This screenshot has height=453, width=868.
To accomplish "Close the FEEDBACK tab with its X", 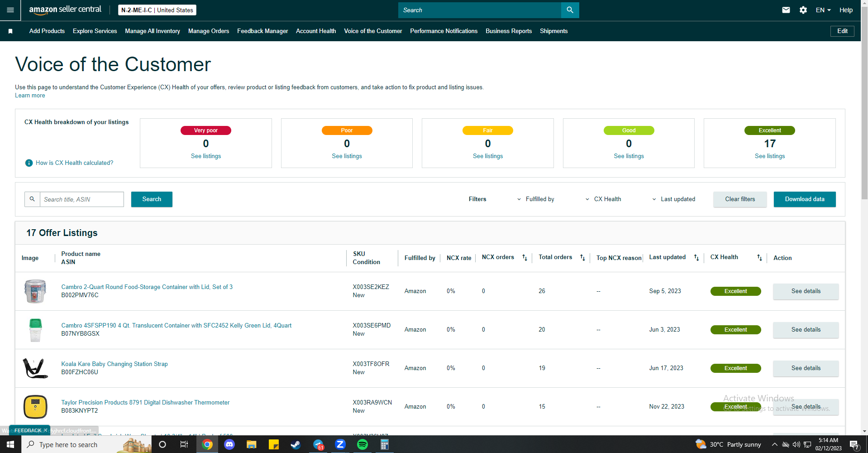I will [45, 430].
